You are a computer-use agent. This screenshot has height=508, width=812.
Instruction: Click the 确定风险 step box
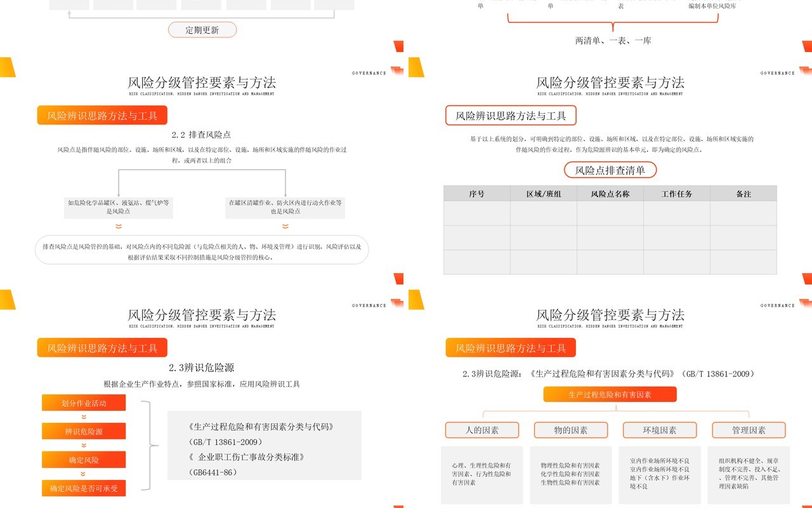pos(84,460)
